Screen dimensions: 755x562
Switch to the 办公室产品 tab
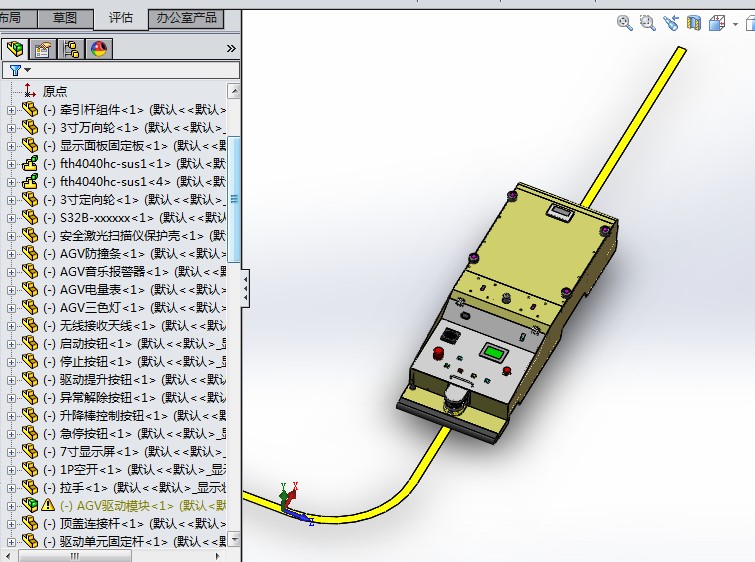click(186, 18)
